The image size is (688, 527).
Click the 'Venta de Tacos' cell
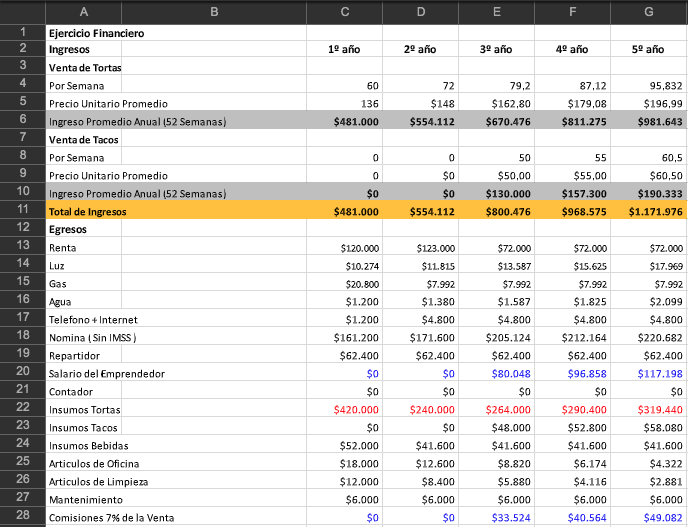click(x=83, y=140)
